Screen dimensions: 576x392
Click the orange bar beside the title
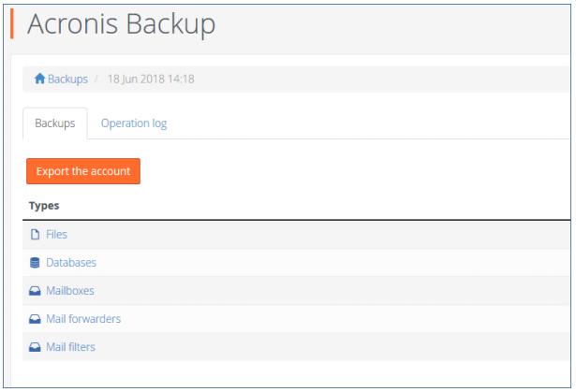(x=12, y=23)
